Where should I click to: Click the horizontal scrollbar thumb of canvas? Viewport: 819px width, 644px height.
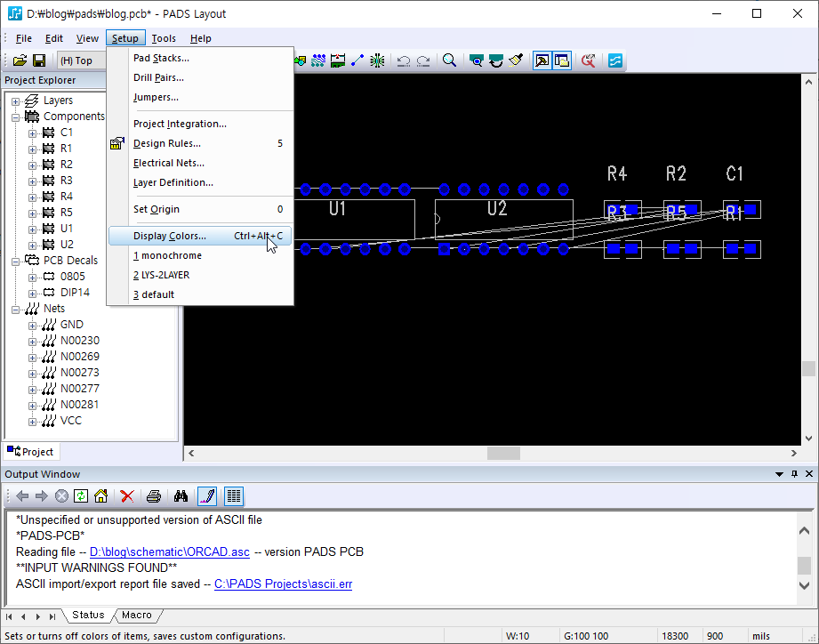[x=503, y=454]
